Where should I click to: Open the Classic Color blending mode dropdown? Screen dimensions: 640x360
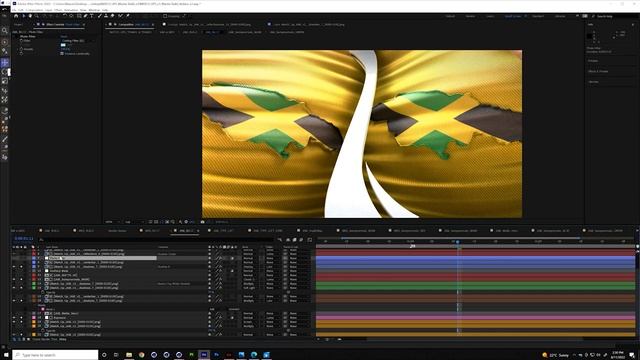251,279
